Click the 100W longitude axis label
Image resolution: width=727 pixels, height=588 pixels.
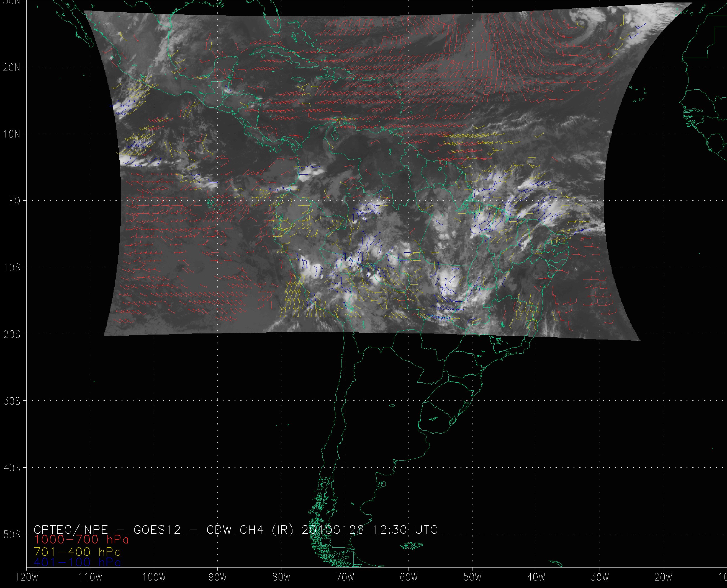[154, 577]
